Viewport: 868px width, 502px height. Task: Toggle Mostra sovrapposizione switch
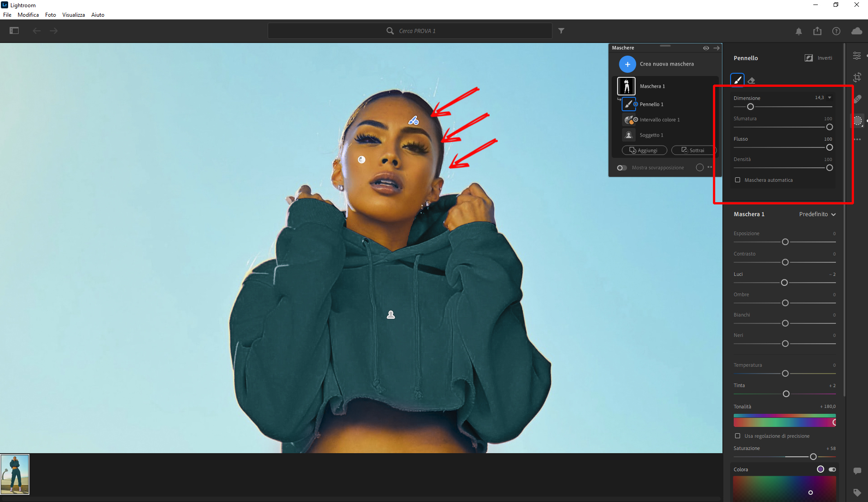[622, 168]
